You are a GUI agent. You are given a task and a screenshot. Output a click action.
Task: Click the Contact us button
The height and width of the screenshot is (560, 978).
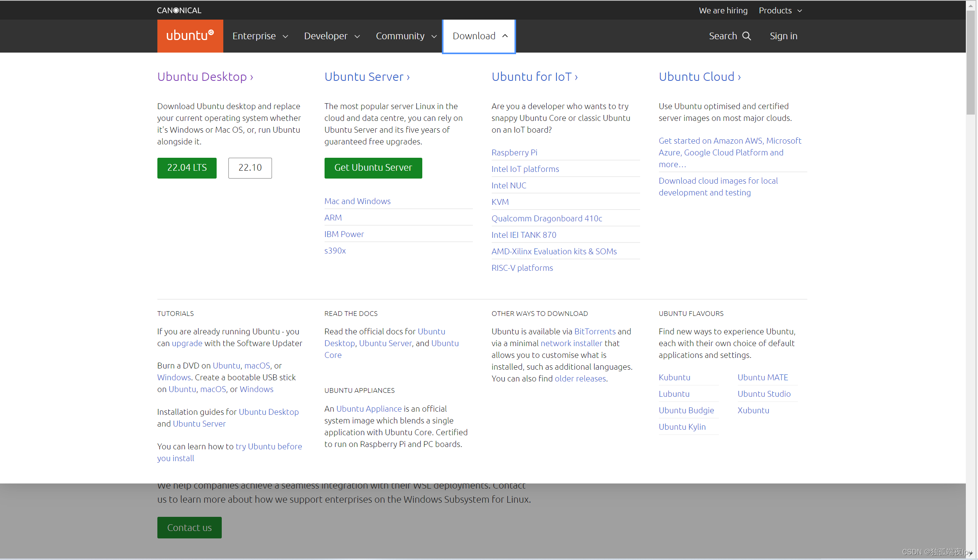click(190, 527)
